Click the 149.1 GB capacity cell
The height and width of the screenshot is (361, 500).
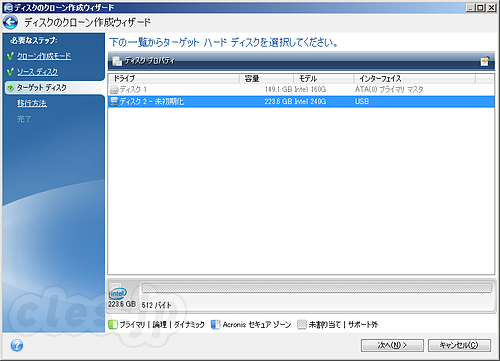pos(278,89)
